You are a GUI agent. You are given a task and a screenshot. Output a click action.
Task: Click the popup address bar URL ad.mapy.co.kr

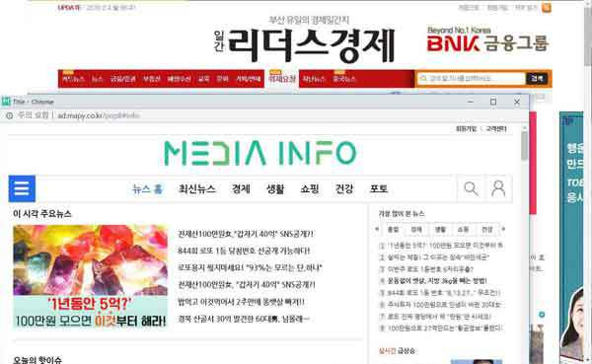click(x=99, y=115)
